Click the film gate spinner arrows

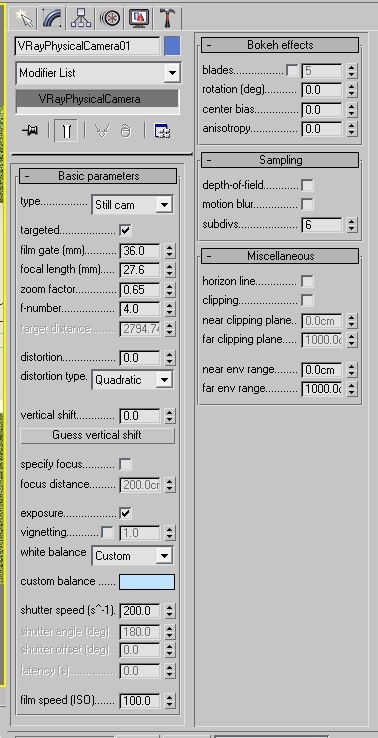170,251
